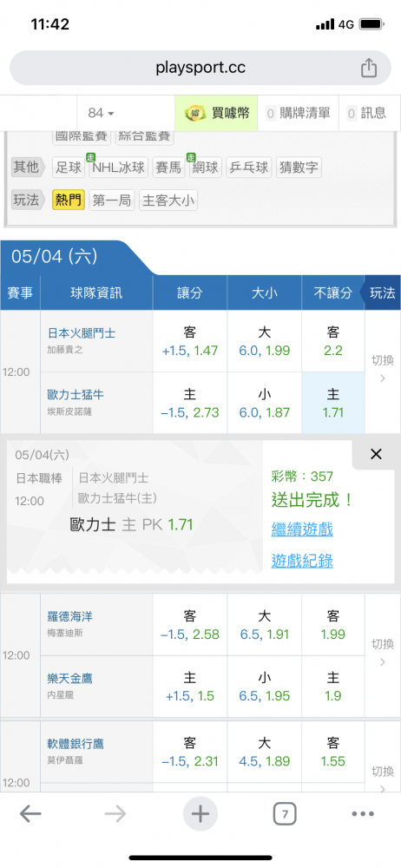Select 第一局 play type
Viewport: 401px width, 868px height.
click(112, 201)
